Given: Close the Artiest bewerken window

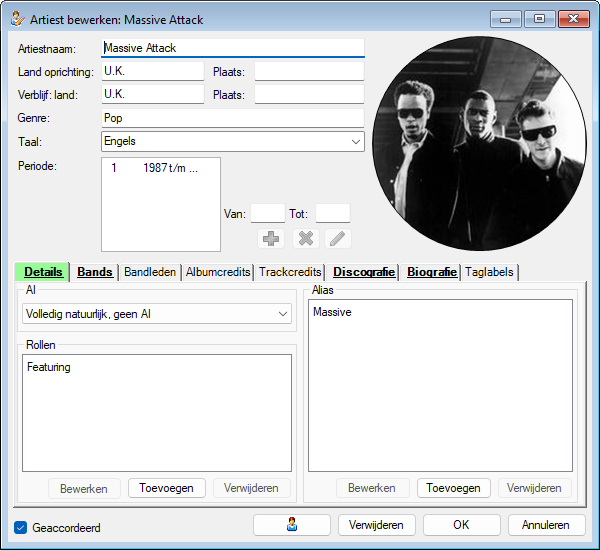Looking at the screenshot, I should (573, 19).
